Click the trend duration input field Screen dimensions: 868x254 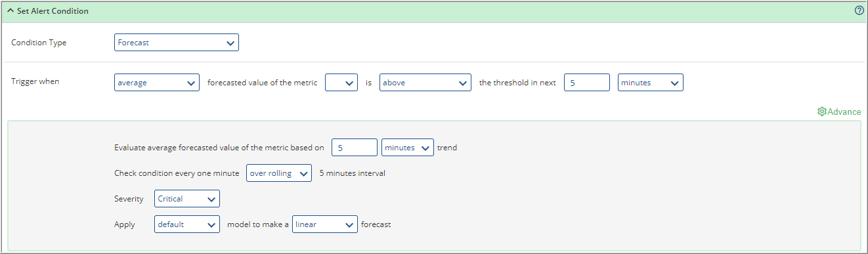tap(355, 148)
